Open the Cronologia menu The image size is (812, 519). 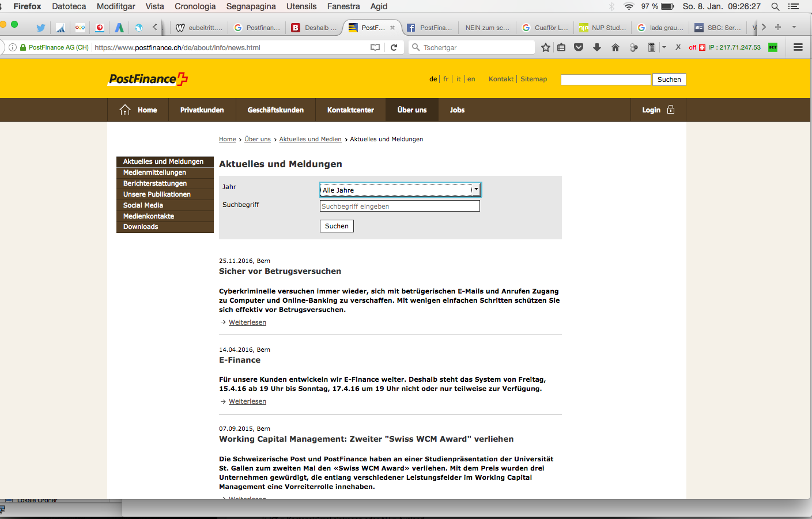coord(195,6)
